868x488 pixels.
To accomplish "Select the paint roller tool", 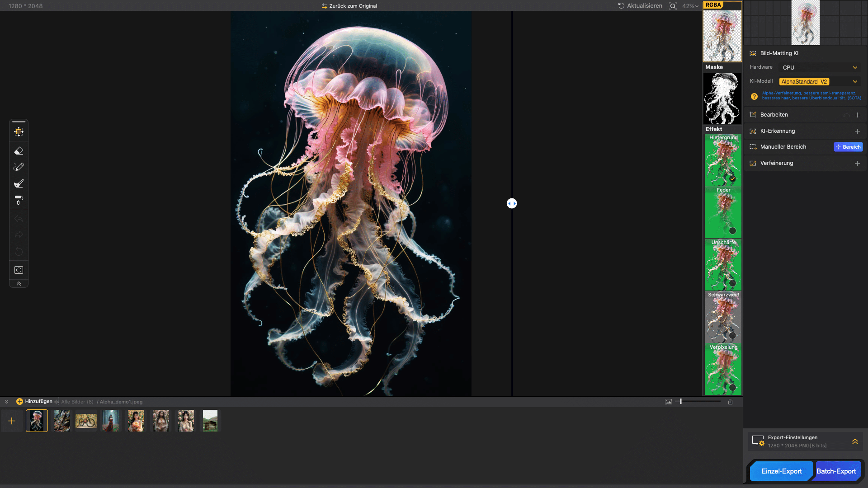I will pyautogui.click(x=19, y=200).
